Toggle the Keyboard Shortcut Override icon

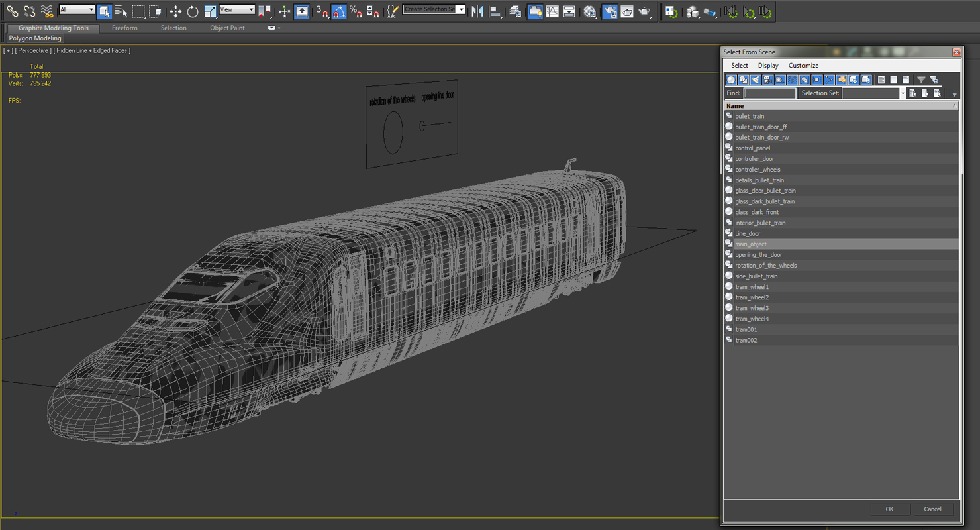click(301, 11)
